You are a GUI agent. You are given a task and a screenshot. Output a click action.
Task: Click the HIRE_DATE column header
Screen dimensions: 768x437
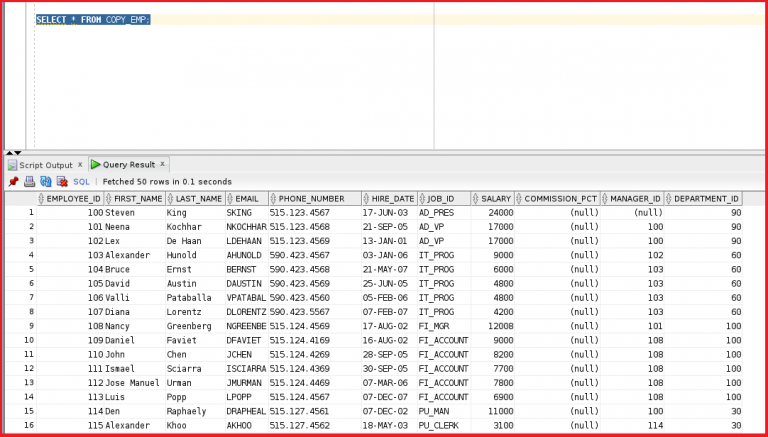click(389, 199)
